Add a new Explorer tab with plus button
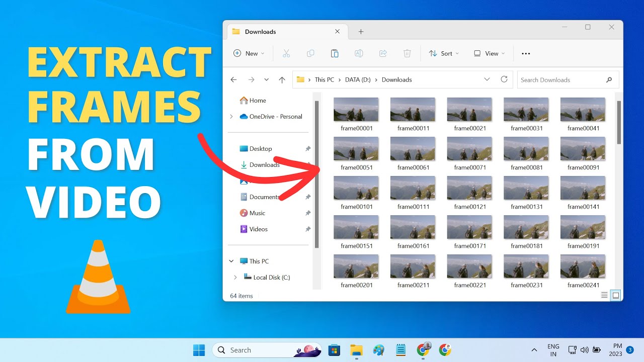The width and height of the screenshot is (644, 362). [361, 32]
